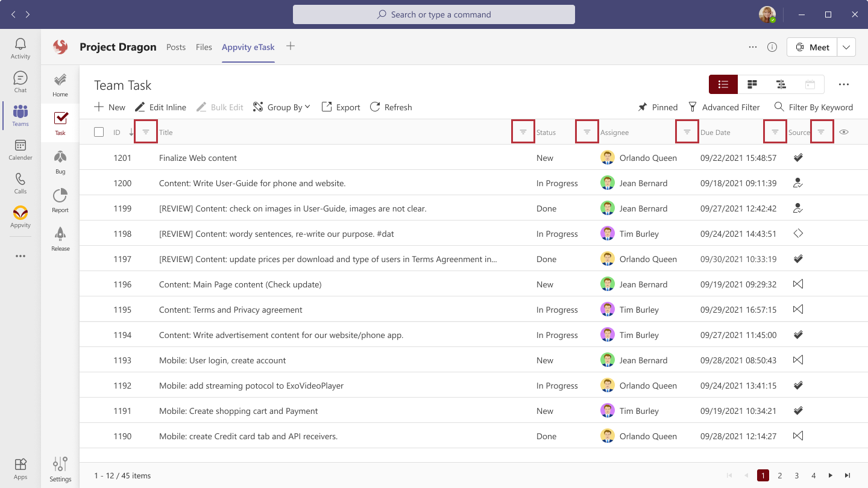This screenshot has width=868, height=488.
Task: Switch to board card view
Action: [x=752, y=84]
